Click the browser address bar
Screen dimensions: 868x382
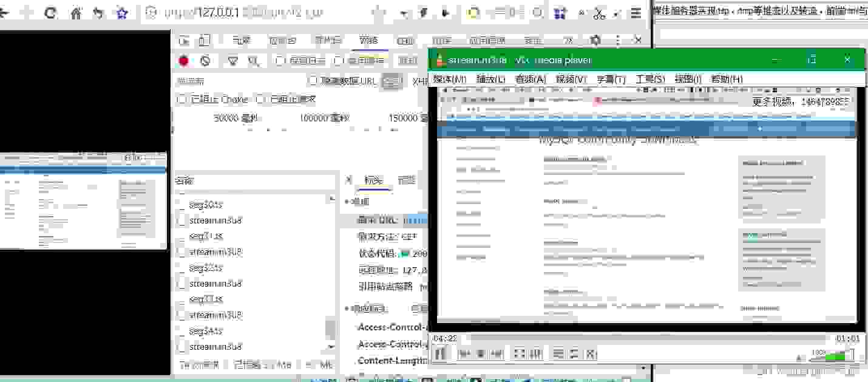click(x=258, y=13)
